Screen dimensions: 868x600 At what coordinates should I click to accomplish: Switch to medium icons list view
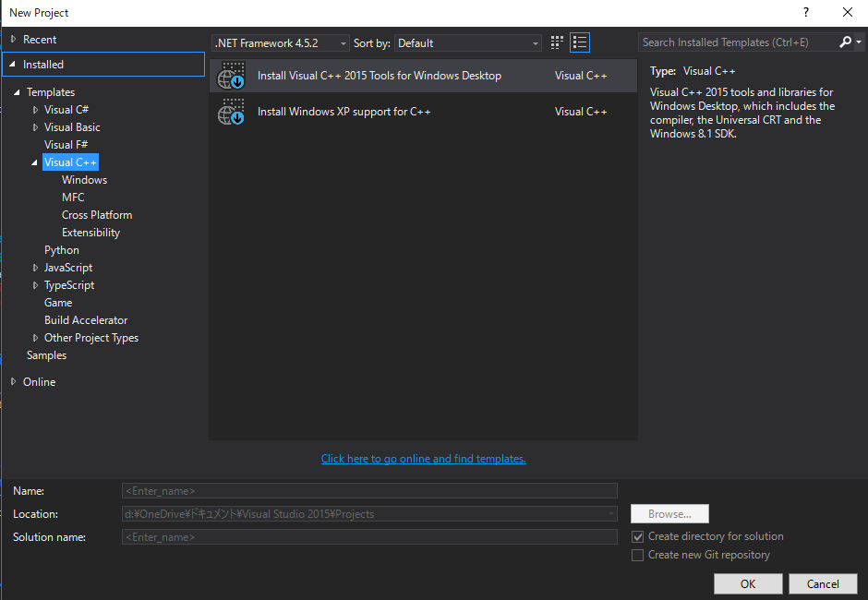point(580,42)
